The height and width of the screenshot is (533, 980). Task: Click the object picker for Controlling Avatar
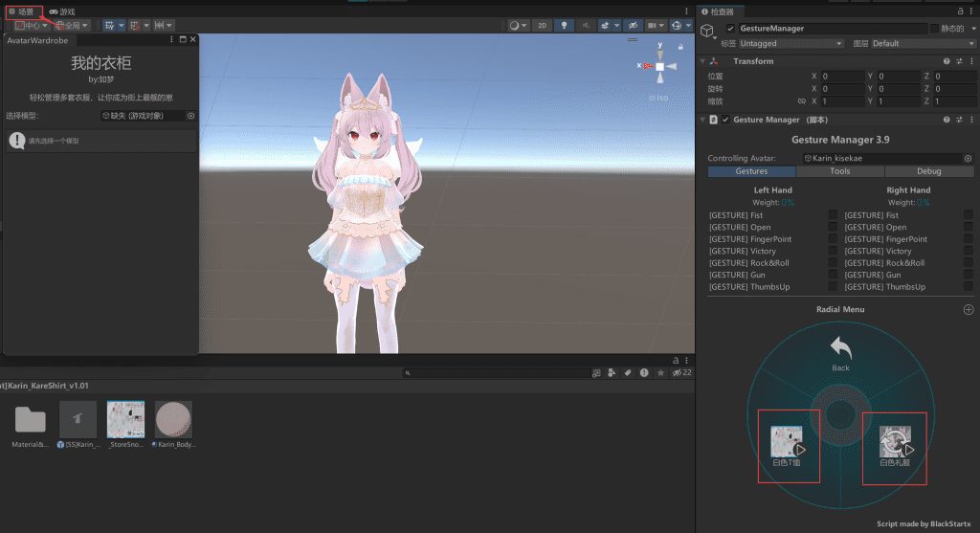968,158
